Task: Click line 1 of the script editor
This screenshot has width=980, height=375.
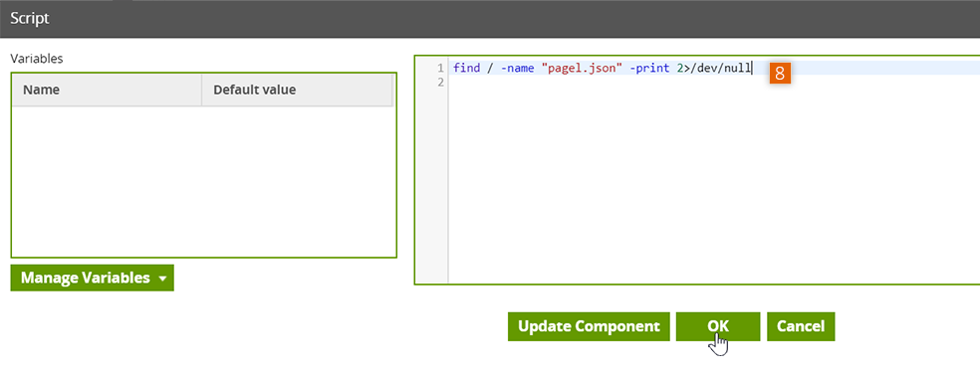Action: [x=714, y=68]
